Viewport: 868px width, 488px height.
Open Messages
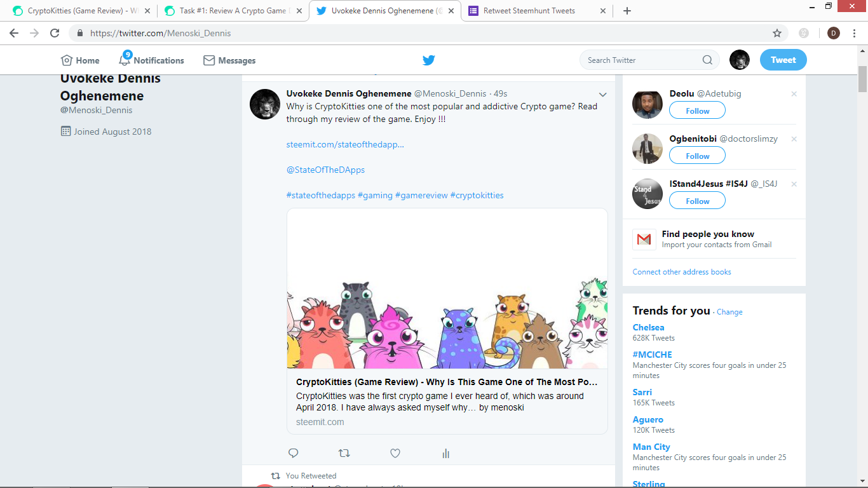pos(229,60)
